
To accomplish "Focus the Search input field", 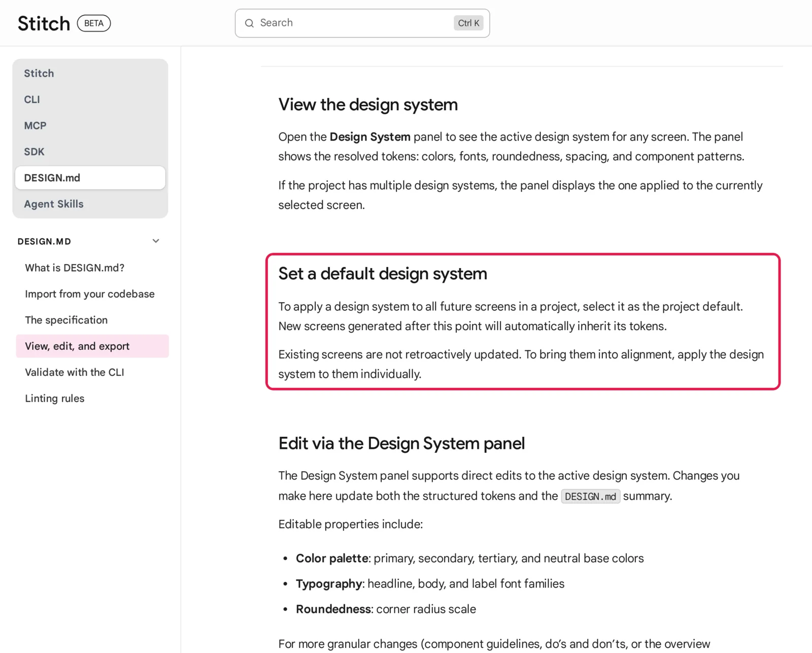I will pyautogui.click(x=362, y=23).
